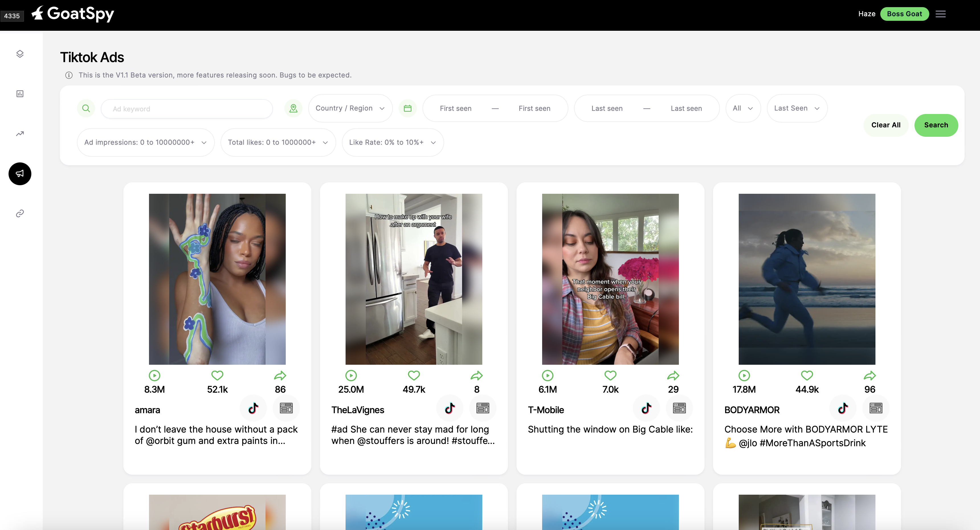Set the First seen end date field

534,109
